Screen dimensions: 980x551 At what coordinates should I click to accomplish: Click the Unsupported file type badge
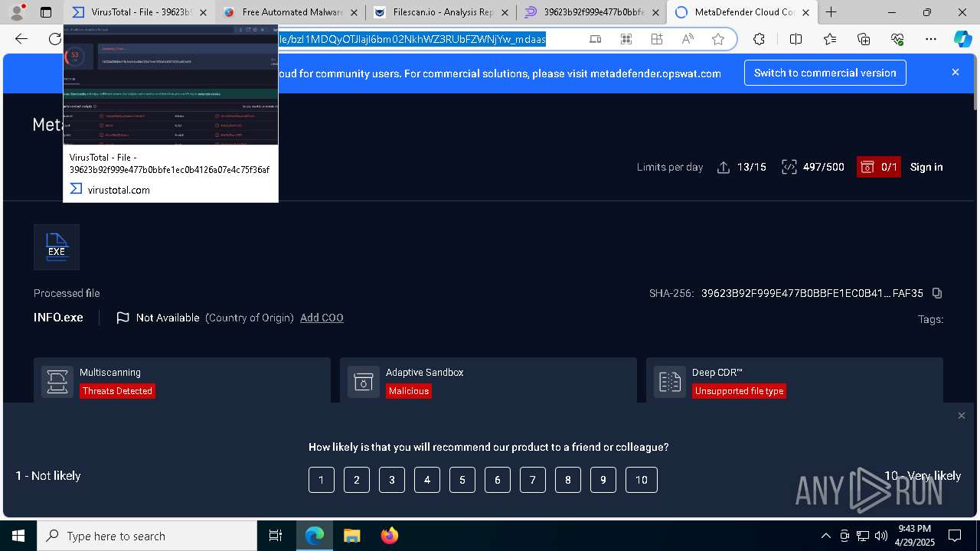(x=740, y=391)
